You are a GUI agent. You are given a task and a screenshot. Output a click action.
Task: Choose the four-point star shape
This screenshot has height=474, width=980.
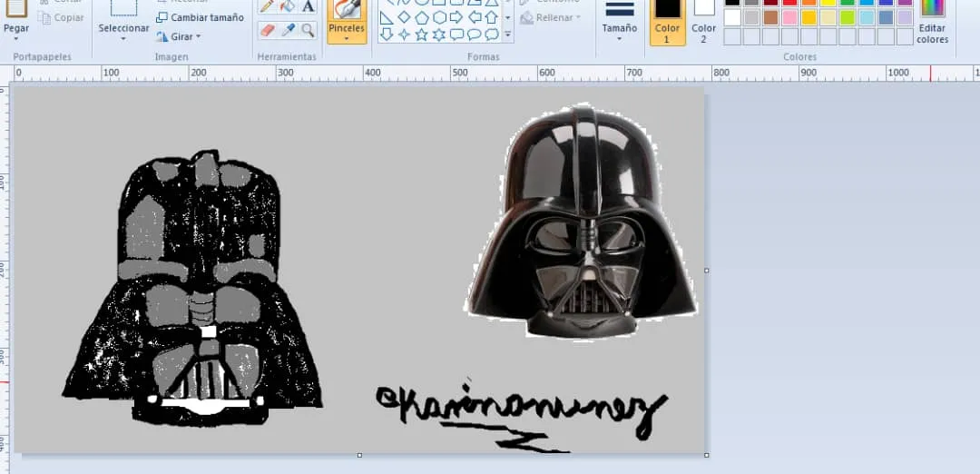405,35
